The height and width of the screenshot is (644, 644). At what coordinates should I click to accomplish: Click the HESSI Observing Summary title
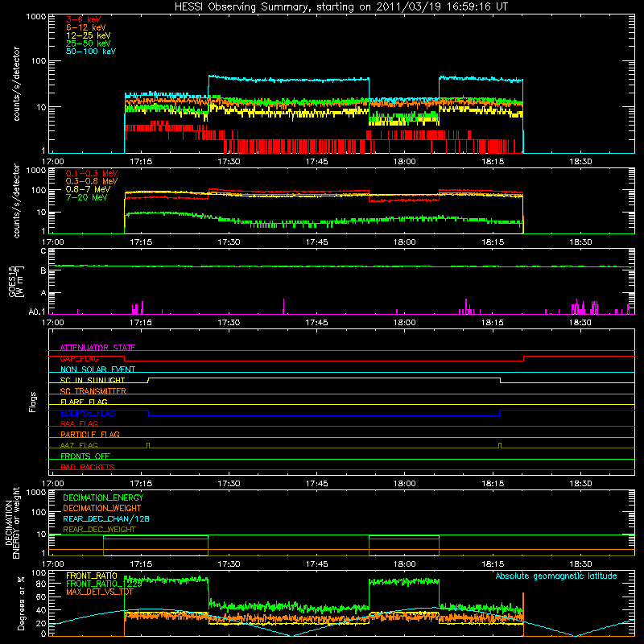pyautogui.click(x=341, y=7)
